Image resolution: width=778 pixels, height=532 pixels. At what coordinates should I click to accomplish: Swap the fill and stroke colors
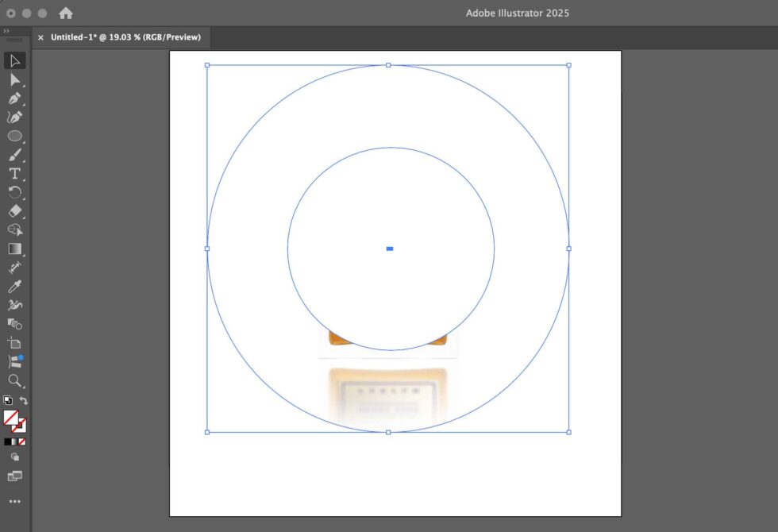(x=24, y=401)
